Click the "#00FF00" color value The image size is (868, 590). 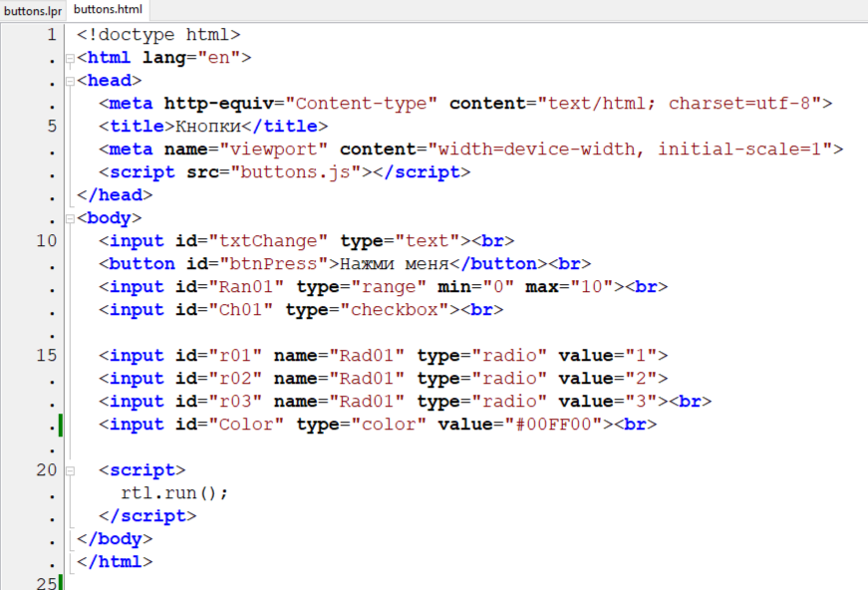coord(553,425)
